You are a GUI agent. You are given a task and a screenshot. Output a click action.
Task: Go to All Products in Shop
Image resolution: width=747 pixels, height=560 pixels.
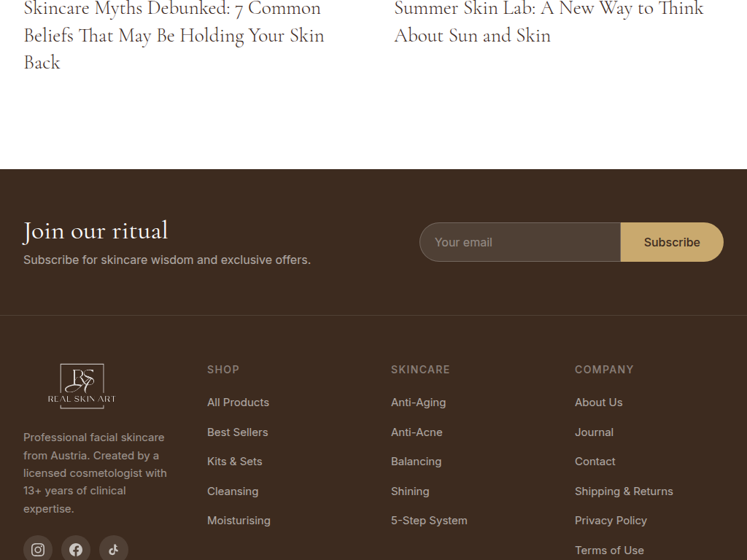(x=238, y=402)
